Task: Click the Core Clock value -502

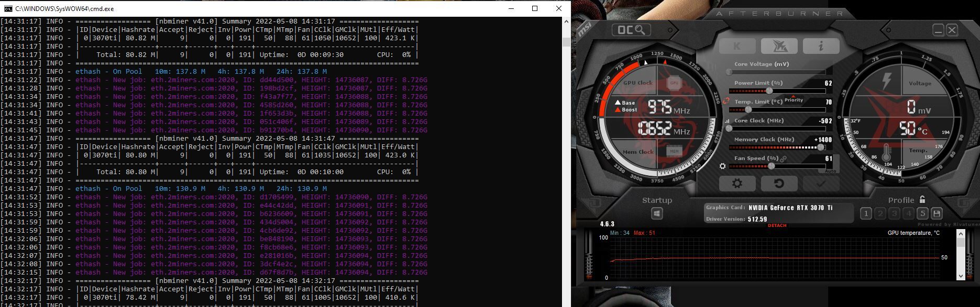Action: (x=825, y=121)
